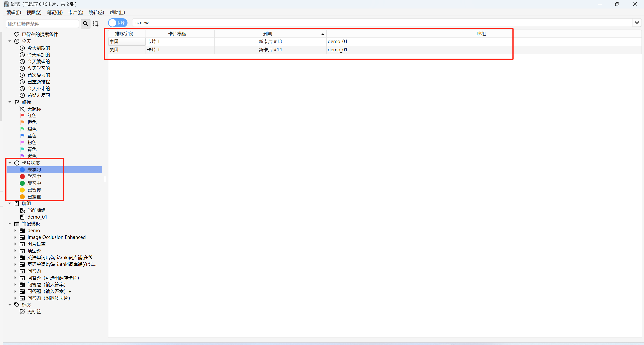Click the Untagged tag icon
The height and width of the screenshot is (345, 644).
click(23, 312)
